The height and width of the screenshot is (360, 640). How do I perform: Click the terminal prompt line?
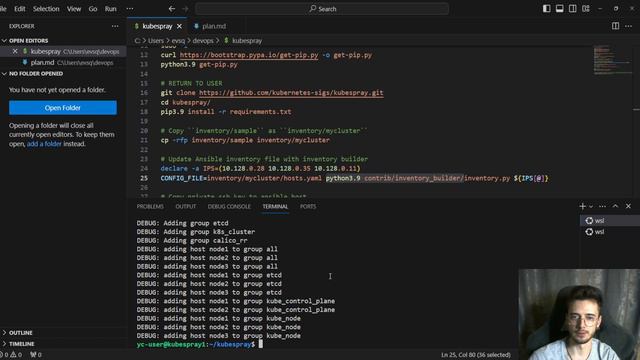click(200, 344)
